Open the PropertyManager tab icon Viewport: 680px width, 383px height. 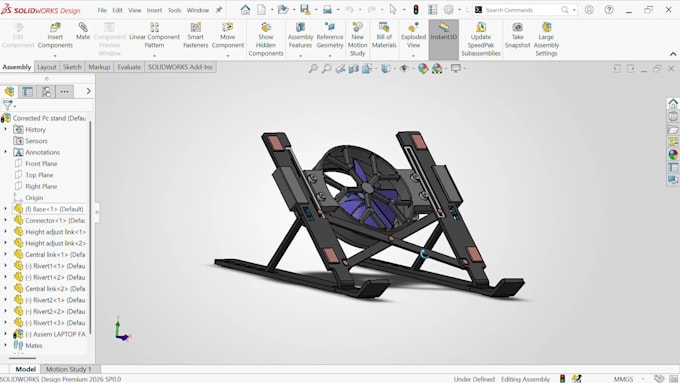point(28,91)
